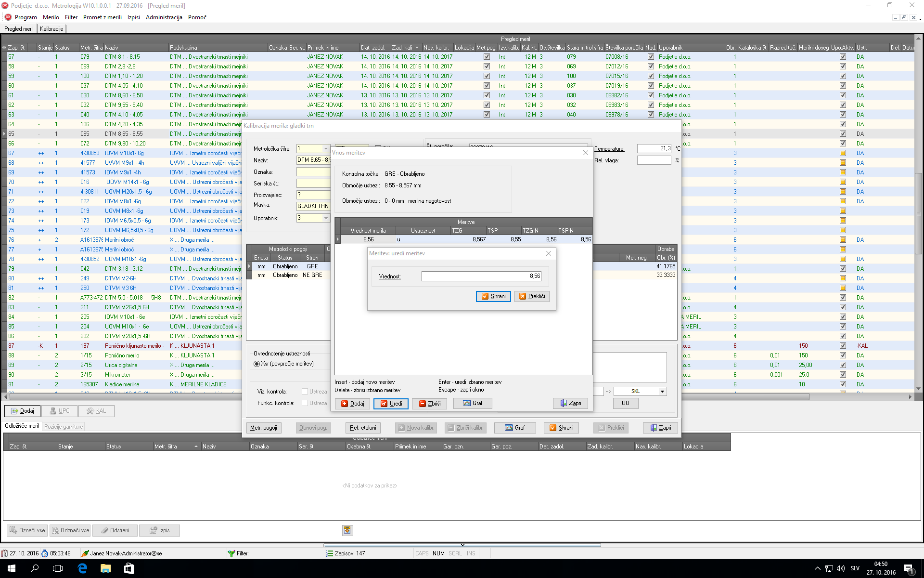Click into the Vrednost input field
The height and width of the screenshot is (578, 924).
pos(481,276)
